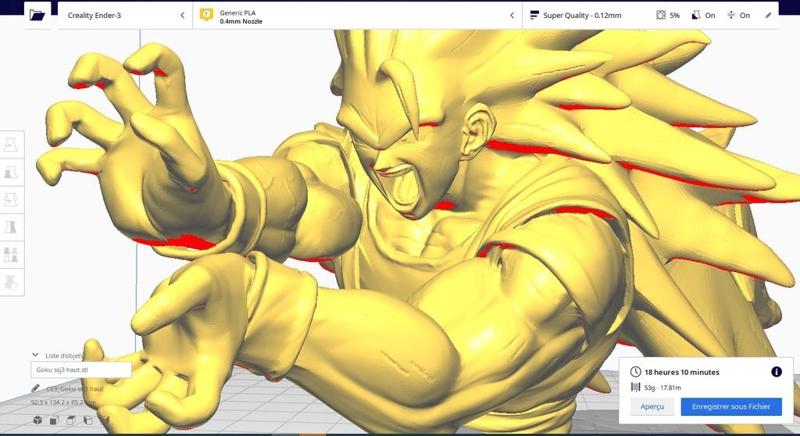800x436 pixels.
Task: Open Per Model Settings tool
Action: tap(11, 254)
